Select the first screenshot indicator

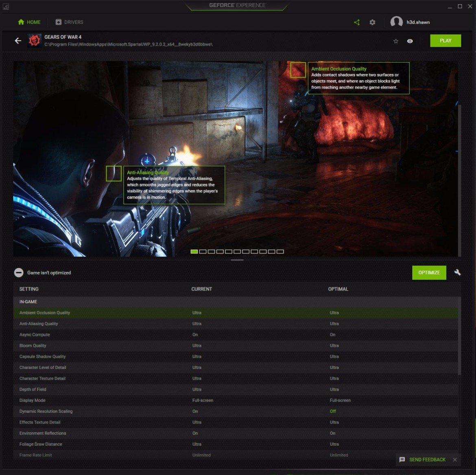(194, 252)
